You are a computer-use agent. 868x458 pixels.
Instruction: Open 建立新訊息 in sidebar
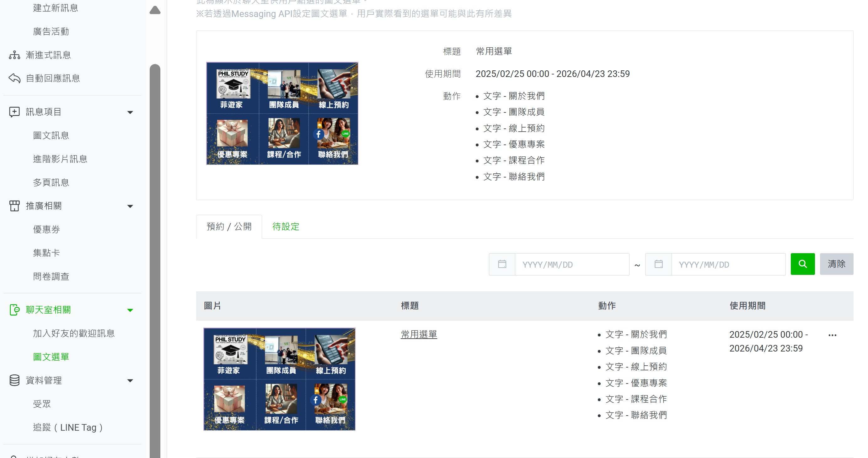[56, 8]
